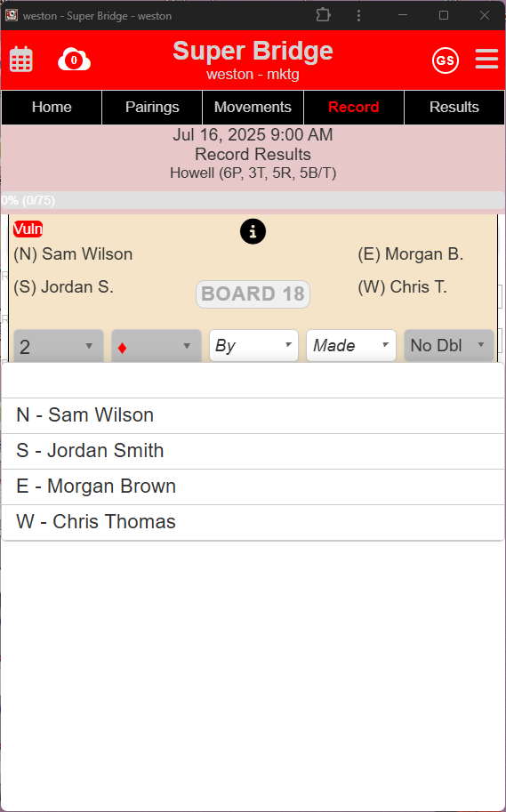Switch to the Pairings tab
This screenshot has width=506, height=812.
click(x=152, y=108)
